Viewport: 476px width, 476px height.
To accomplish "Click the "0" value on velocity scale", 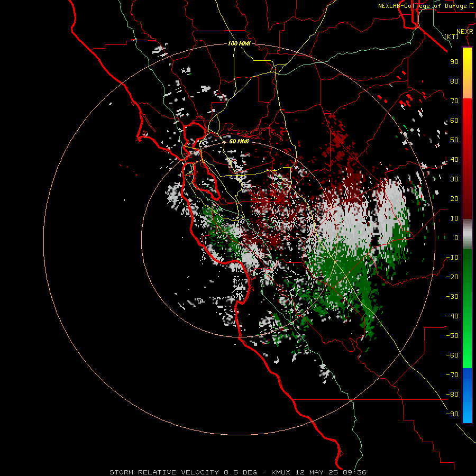I will coord(456,237).
